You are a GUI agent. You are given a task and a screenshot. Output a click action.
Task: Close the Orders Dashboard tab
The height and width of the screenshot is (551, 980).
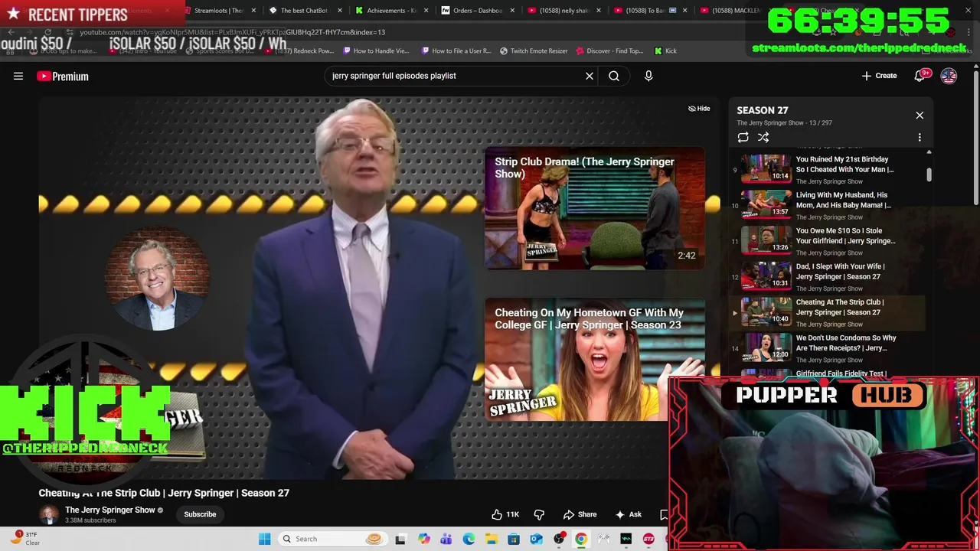(x=512, y=11)
